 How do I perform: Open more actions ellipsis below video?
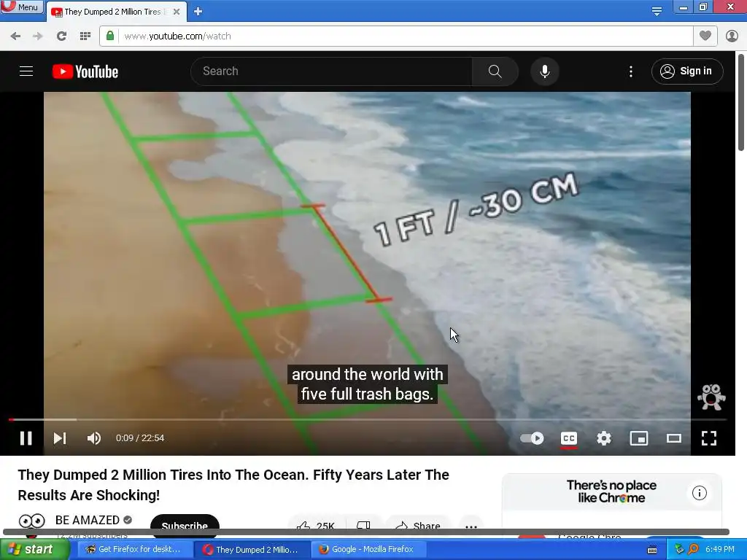coord(471,525)
